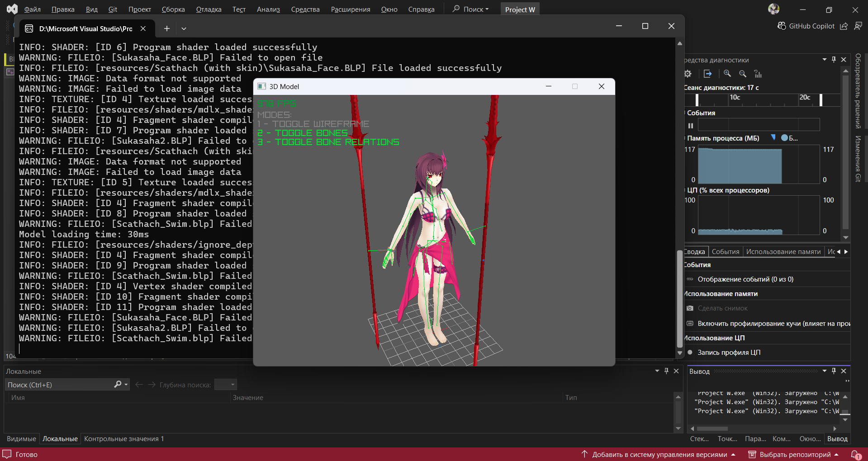Zoom in on the diagnostics timeline
Viewport: 868px width, 461px height.
click(x=727, y=74)
